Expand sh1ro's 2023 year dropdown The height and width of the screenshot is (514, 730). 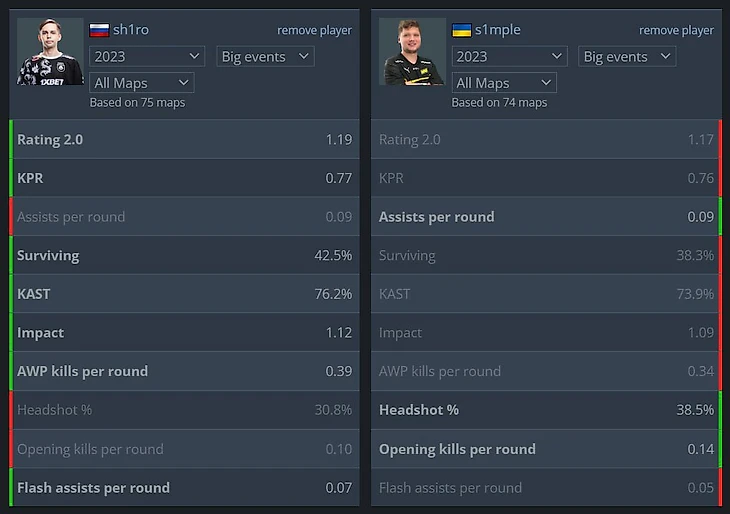pos(147,56)
